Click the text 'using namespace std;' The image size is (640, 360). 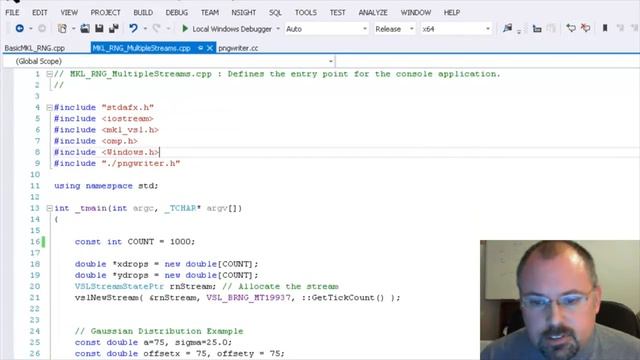click(106, 186)
